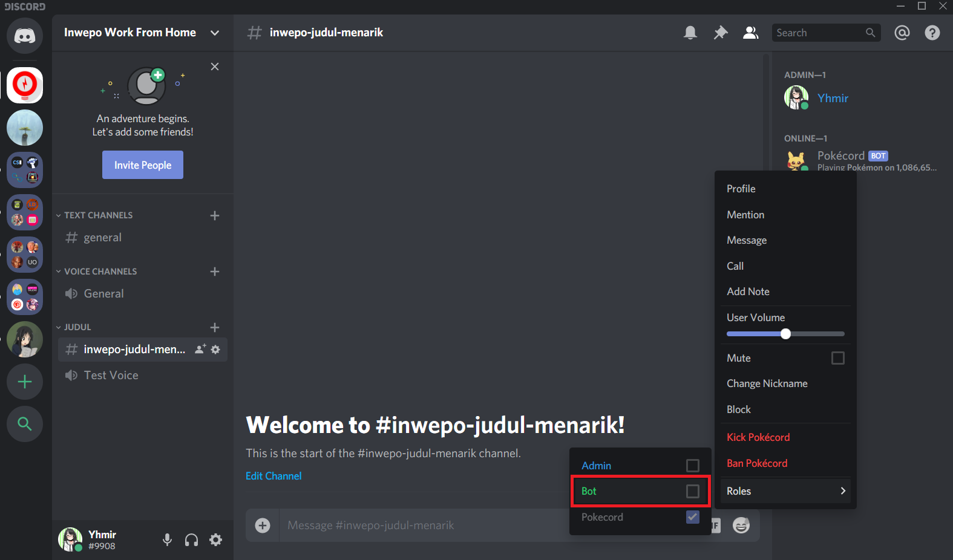Viewport: 953px width, 560px height.
Task: Choose Mention in the context menu
Action: 785,215
